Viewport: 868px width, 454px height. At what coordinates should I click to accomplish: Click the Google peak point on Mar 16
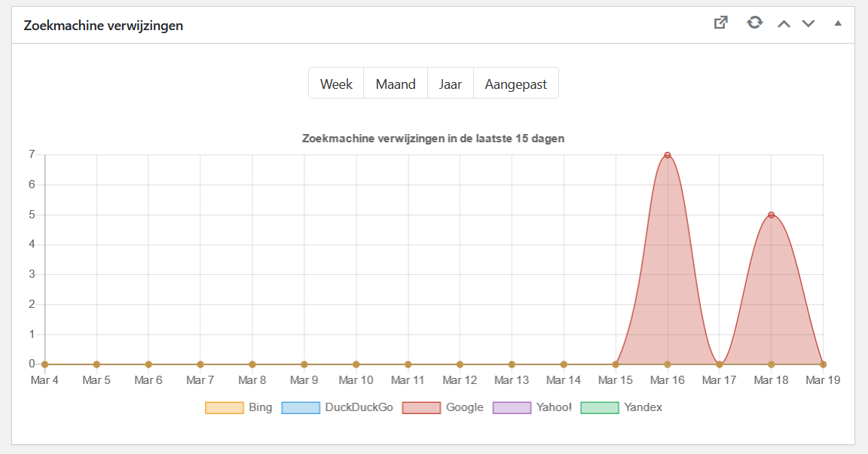coord(668,155)
